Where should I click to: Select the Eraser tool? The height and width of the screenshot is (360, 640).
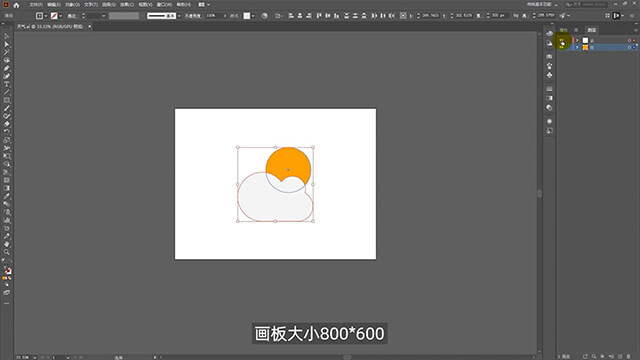pyautogui.click(x=7, y=124)
